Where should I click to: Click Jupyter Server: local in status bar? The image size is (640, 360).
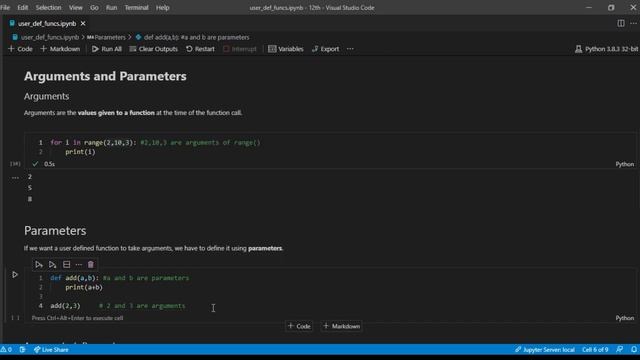(x=545, y=350)
